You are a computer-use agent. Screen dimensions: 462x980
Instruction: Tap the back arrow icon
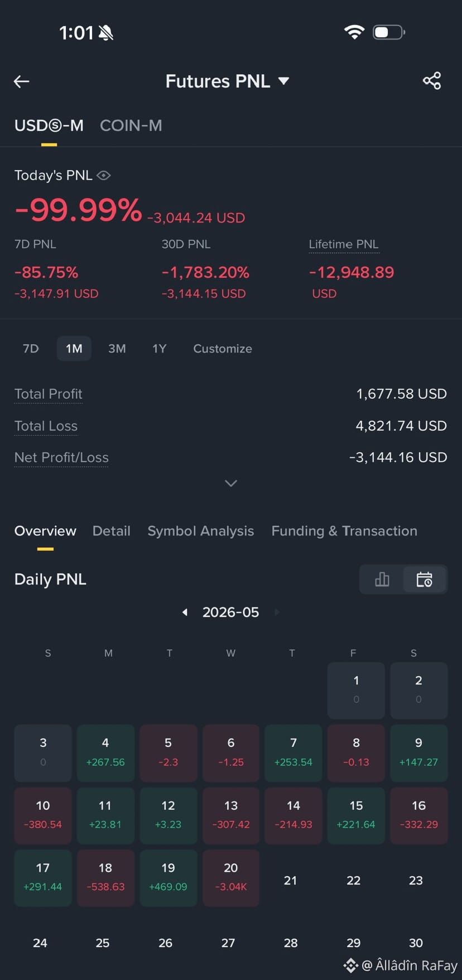coord(21,81)
